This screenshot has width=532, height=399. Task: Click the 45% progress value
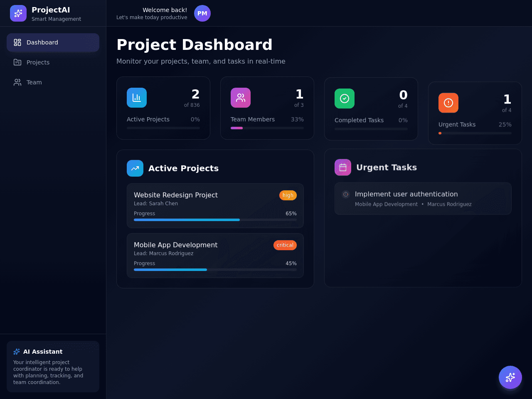pyautogui.click(x=291, y=264)
